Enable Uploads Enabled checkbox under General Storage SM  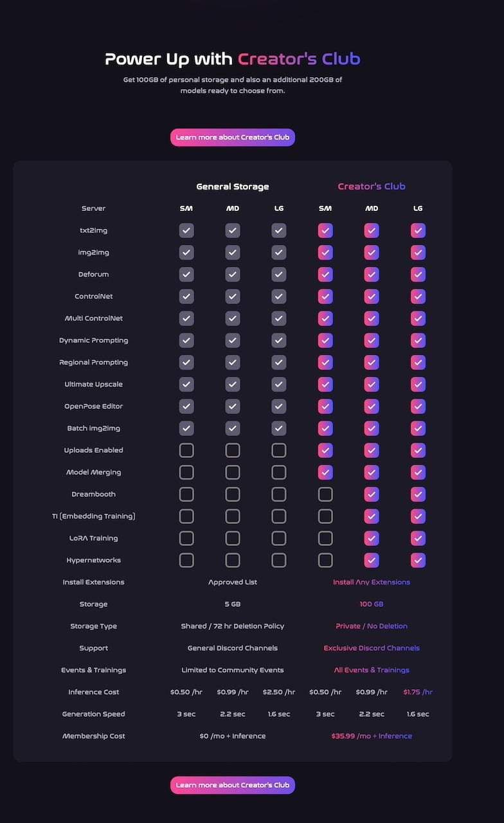tap(186, 450)
